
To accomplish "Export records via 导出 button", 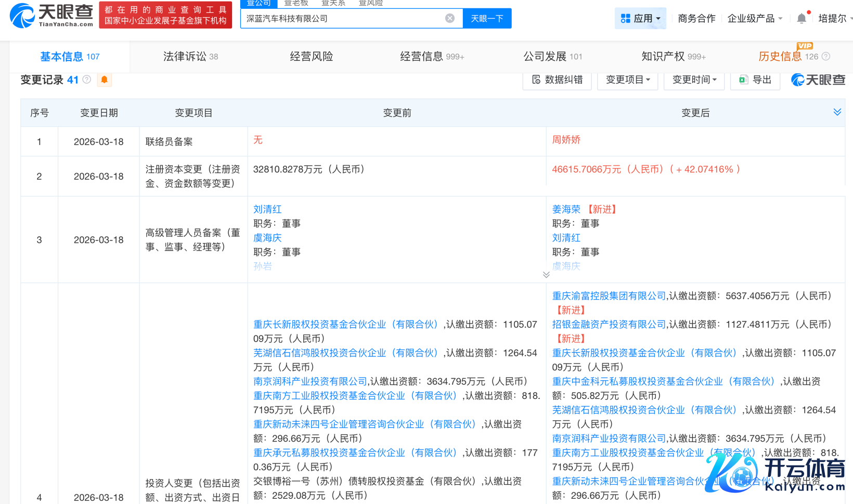I will [x=755, y=80].
